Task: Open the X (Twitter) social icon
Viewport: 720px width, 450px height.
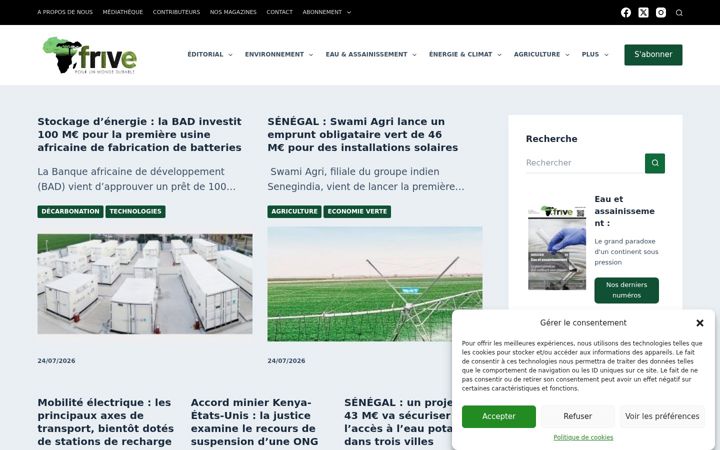Action: coord(643,12)
